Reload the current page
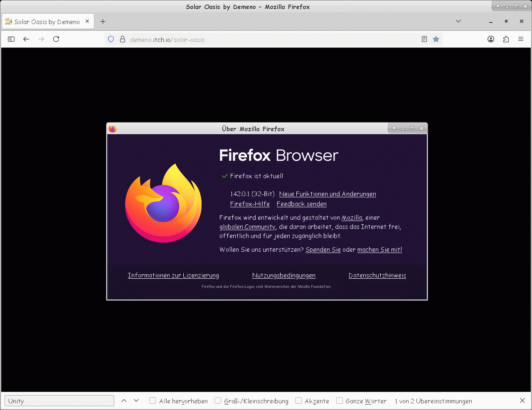The image size is (532, 410). point(56,39)
